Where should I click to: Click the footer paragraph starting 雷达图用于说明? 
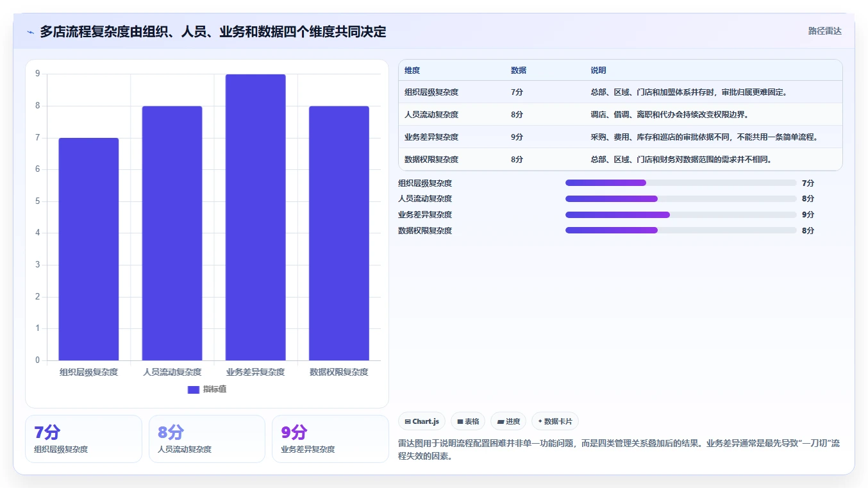(x=619, y=450)
